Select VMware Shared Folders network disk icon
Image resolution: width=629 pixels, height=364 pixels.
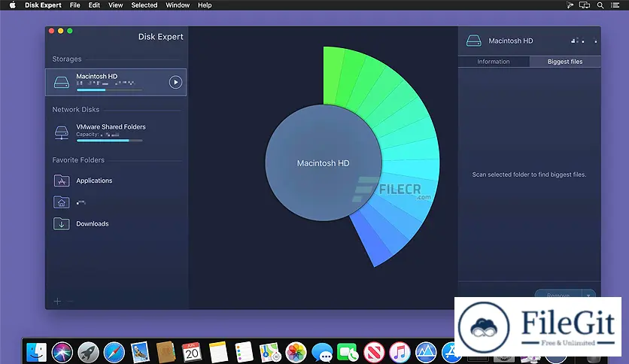(62, 132)
